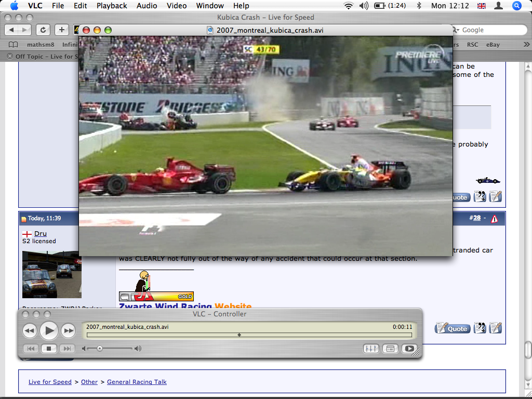Click the UK flag input menu
Screen dimensions: 532x399
tap(482, 6)
